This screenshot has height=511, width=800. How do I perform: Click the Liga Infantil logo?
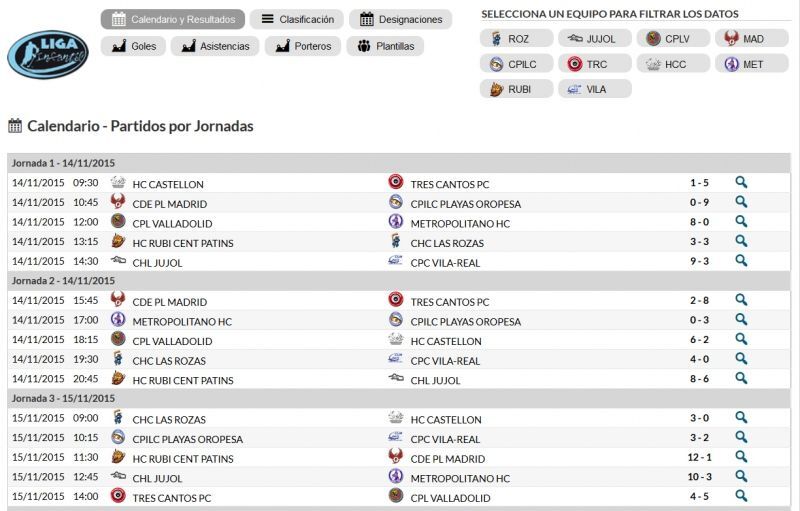tap(47, 53)
